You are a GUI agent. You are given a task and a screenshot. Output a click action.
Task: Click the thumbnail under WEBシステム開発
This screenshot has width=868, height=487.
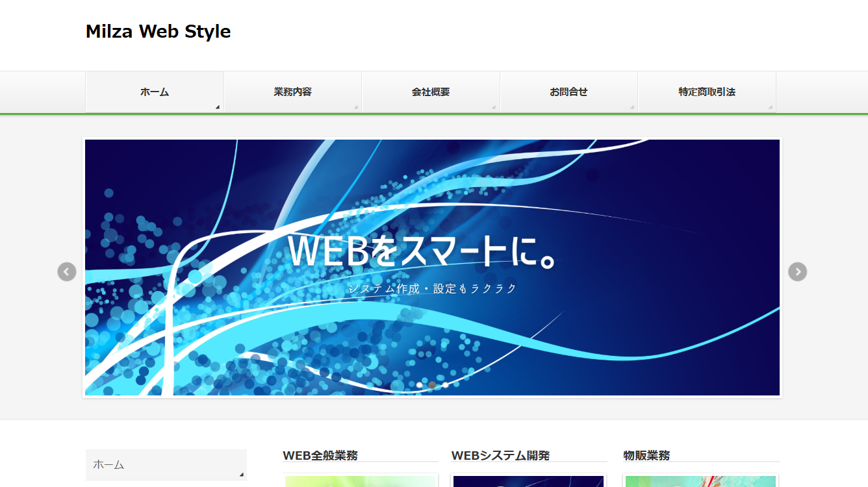point(528,481)
